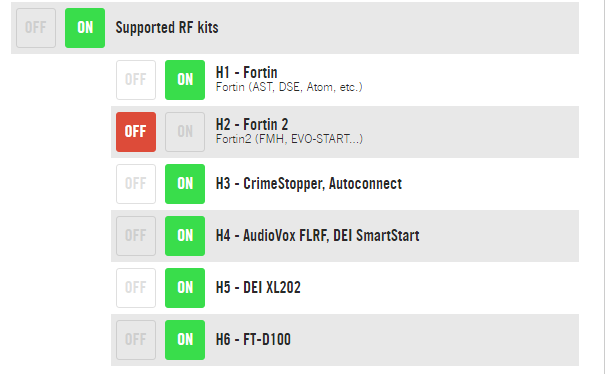
Task: Disable H3 - CrimeStopper, Autoconnect
Action: [136, 184]
